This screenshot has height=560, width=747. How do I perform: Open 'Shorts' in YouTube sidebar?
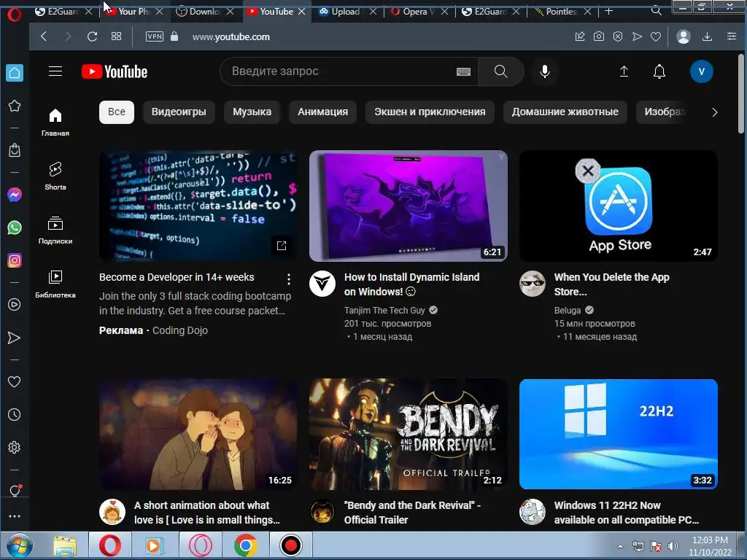[x=55, y=176]
